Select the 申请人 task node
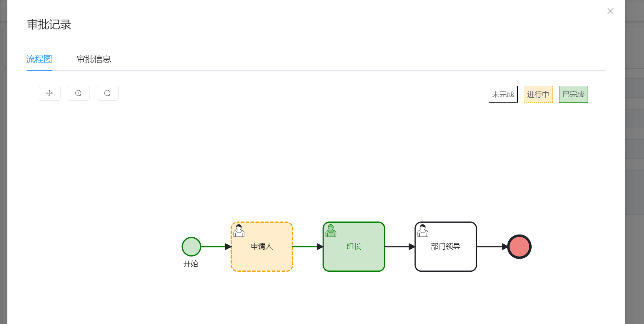The width and height of the screenshot is (644, 324). click(x=262, y=247)
